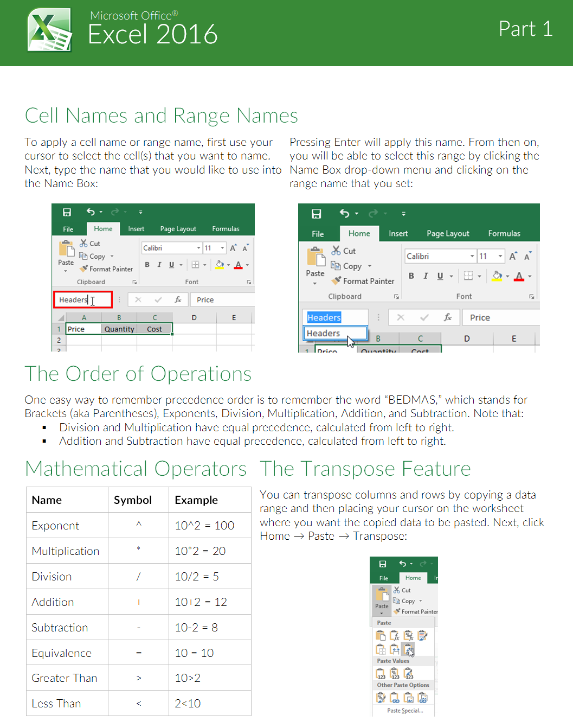Image resolution: width=573 pixels, height=728 pixels.
Task: Choose Paste Special... at Paste menu bottom
Action: 405,711
